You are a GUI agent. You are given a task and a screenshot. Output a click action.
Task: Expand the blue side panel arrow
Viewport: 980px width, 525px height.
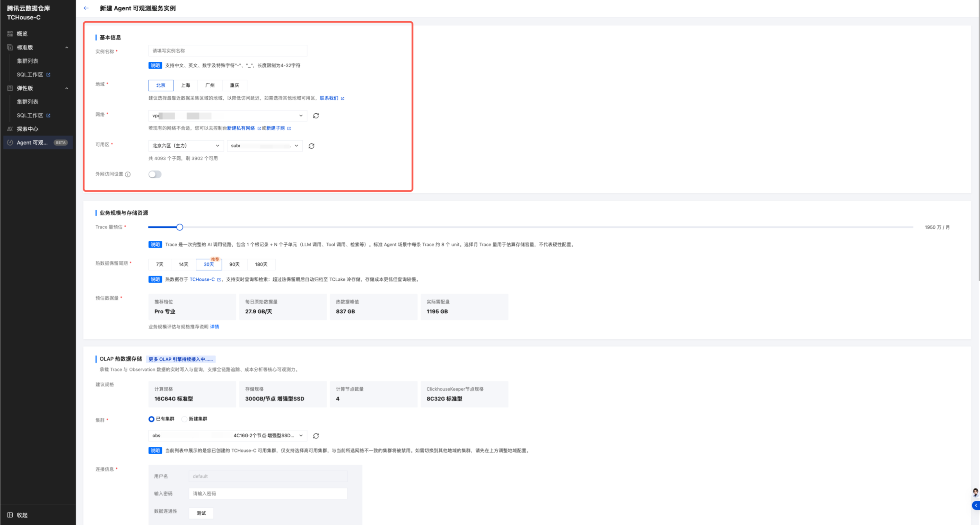976,505
